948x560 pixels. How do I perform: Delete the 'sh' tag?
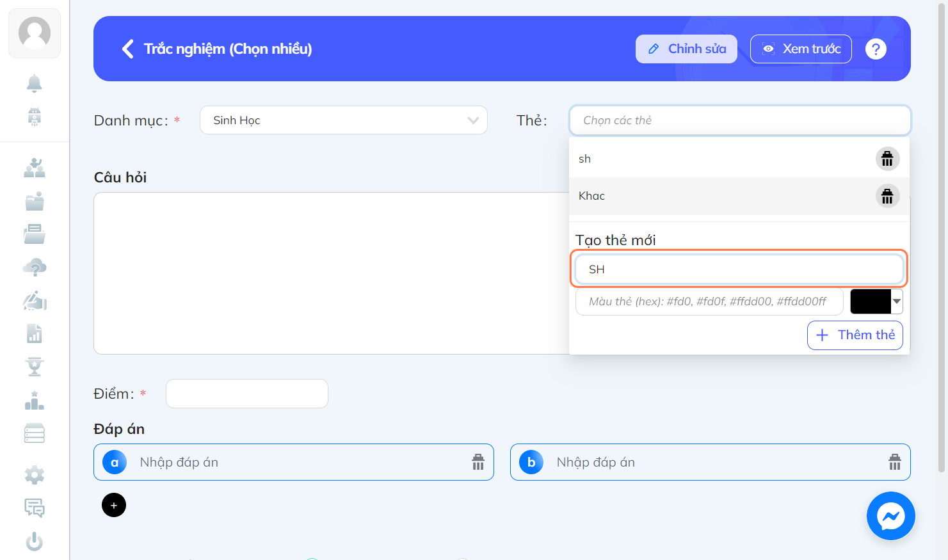click(887, 159)
